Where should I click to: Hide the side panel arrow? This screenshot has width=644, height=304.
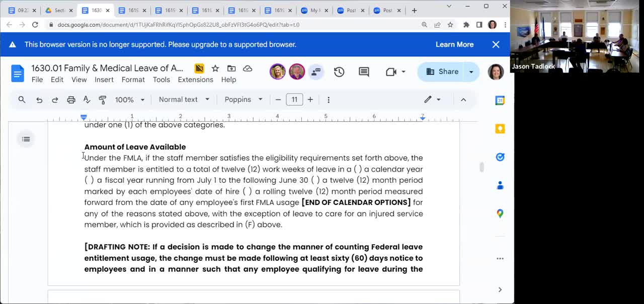(x=500, y=289)
